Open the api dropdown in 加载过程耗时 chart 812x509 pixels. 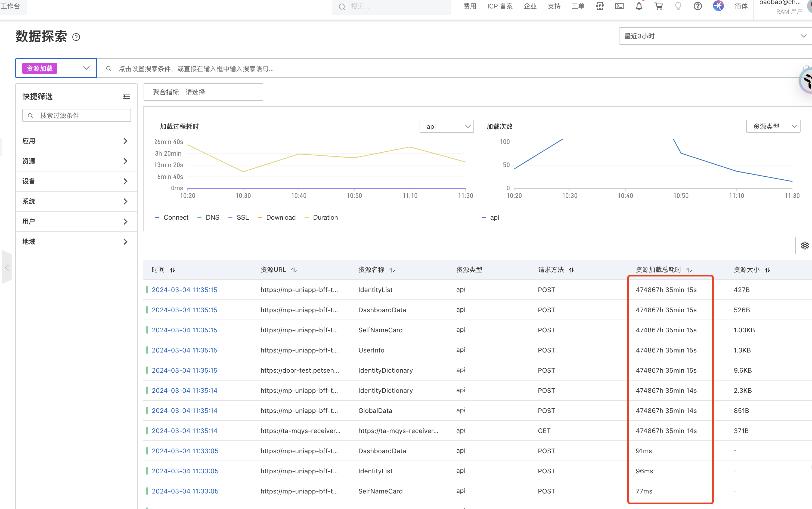pyautogui.click(x=447, y=126)
